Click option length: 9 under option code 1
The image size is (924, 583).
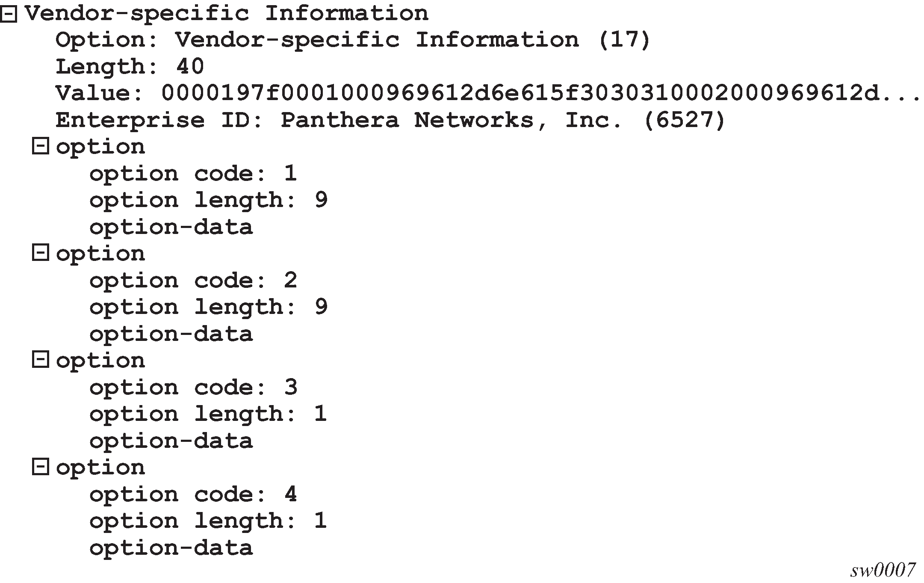point(208,200)
